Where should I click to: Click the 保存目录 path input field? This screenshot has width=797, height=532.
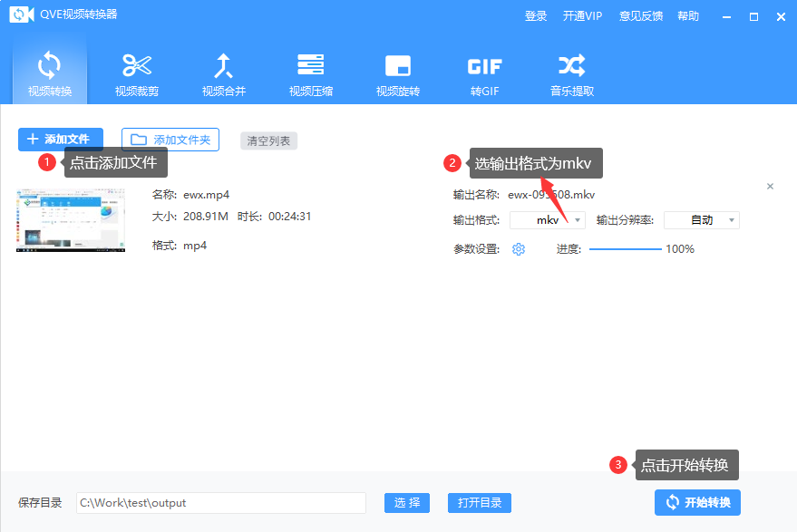221,502
